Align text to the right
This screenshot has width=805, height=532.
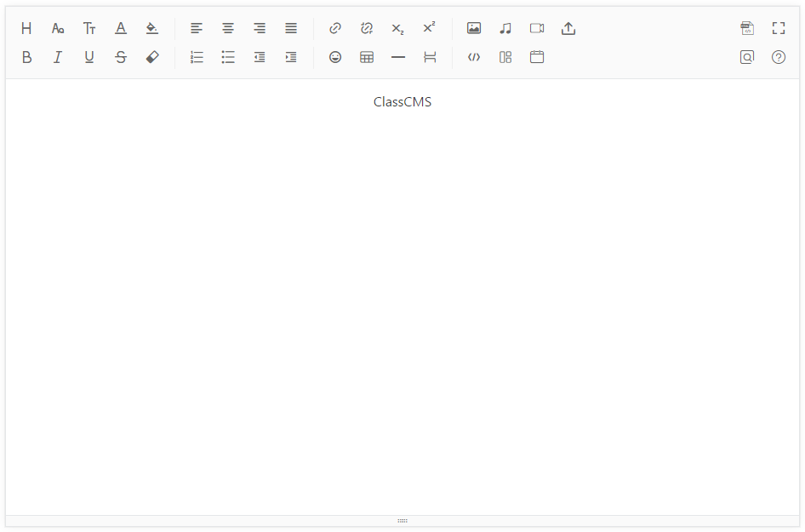[260, 28]
